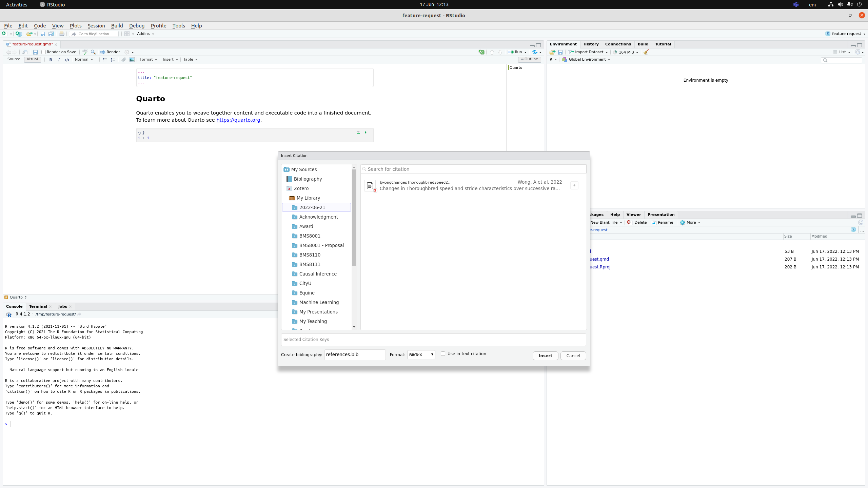Enable the Use in-text citation checkbox
The image size is (868, 488).
(x=443, y=354)
